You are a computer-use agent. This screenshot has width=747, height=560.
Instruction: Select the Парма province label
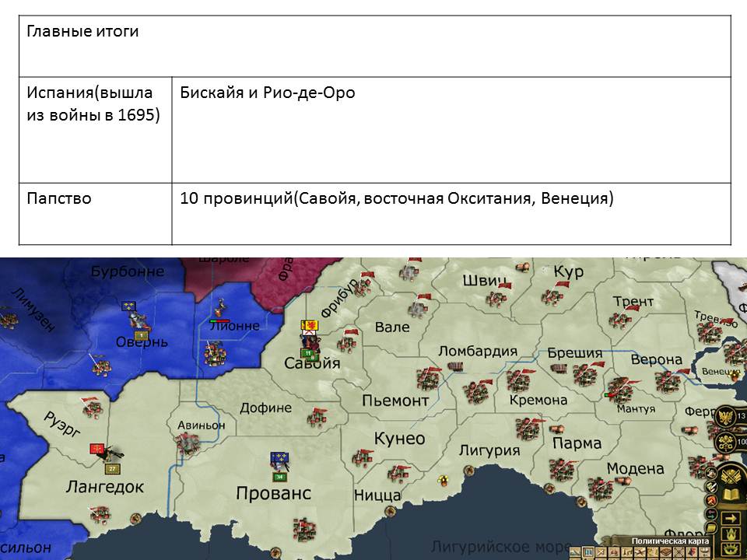coord(577,443)
